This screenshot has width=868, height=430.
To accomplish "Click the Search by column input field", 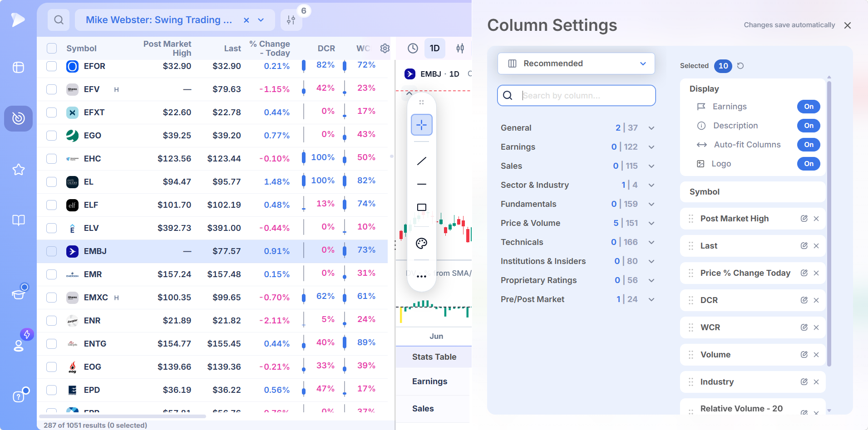I will (576, 96).
